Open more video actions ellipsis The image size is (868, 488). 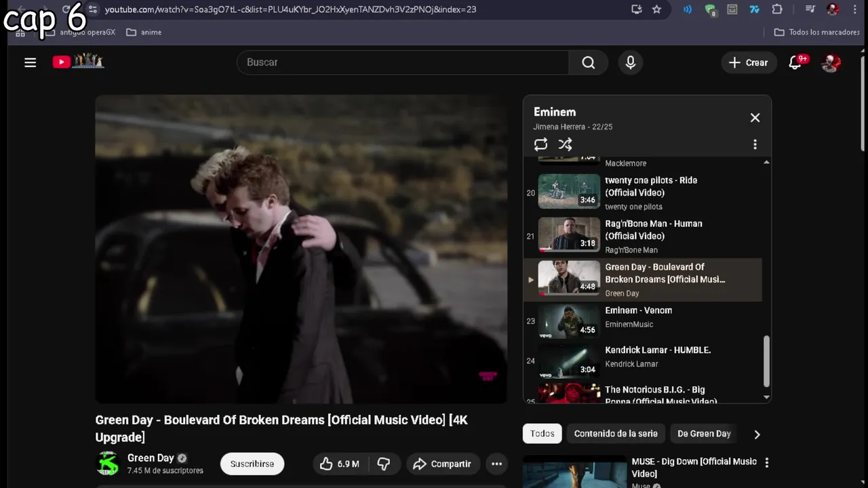[x=496, y=464]
